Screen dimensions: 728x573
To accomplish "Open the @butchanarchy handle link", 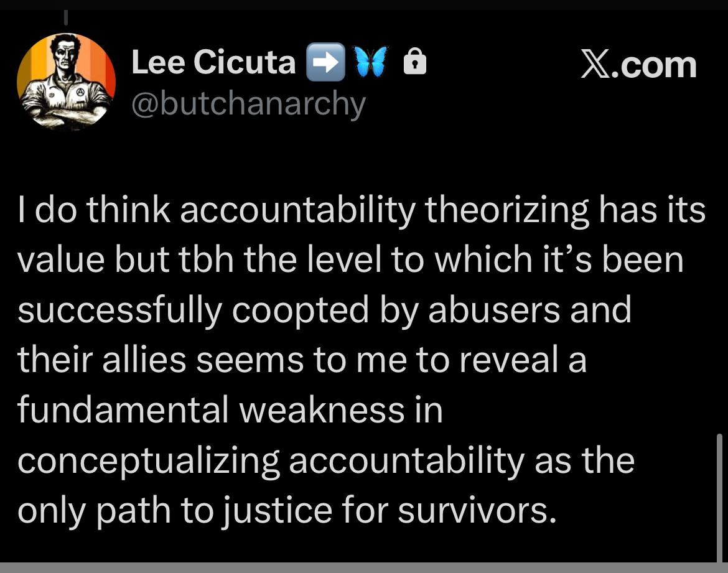I will pos(248,103).
